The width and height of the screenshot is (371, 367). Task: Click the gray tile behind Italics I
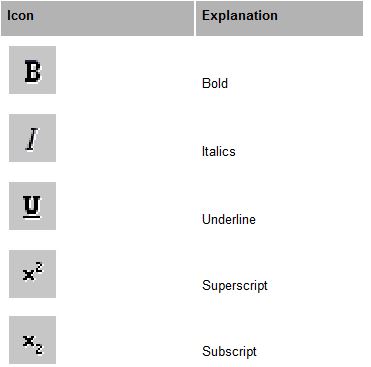point(32,138)
